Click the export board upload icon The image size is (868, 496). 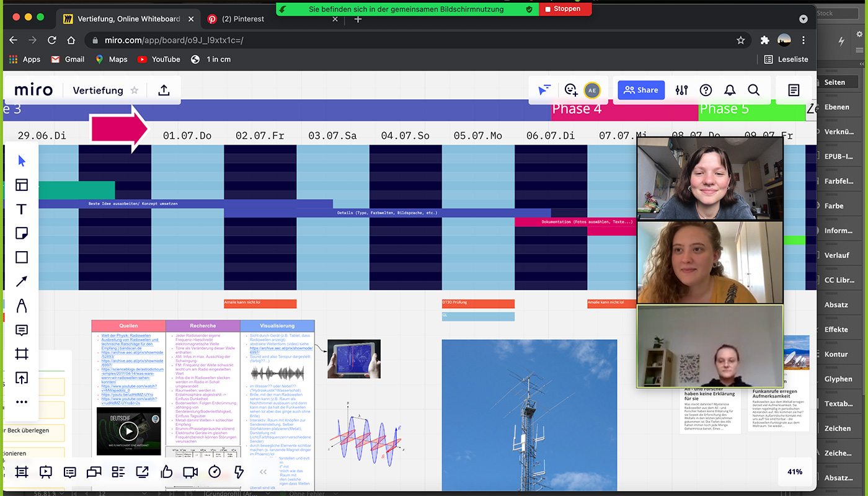164,91
